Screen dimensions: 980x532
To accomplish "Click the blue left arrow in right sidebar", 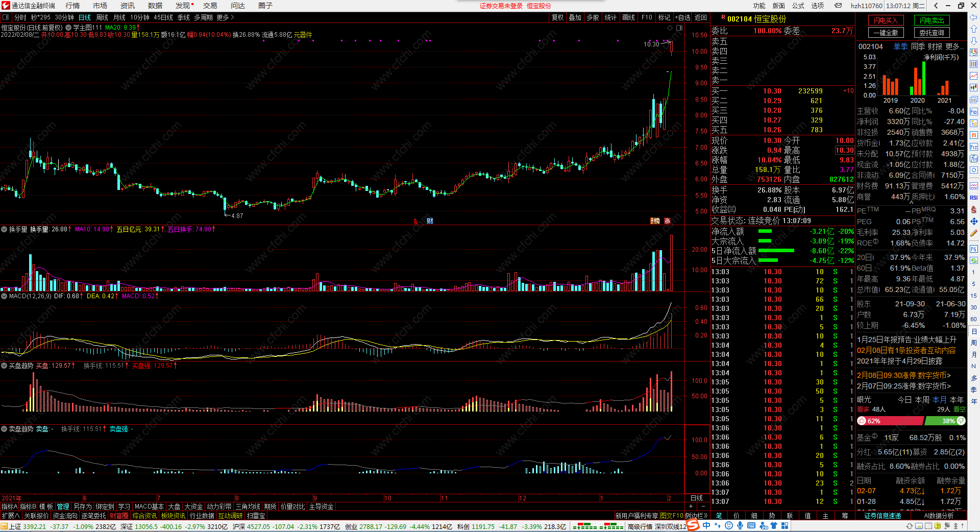I will coord(974,17).
